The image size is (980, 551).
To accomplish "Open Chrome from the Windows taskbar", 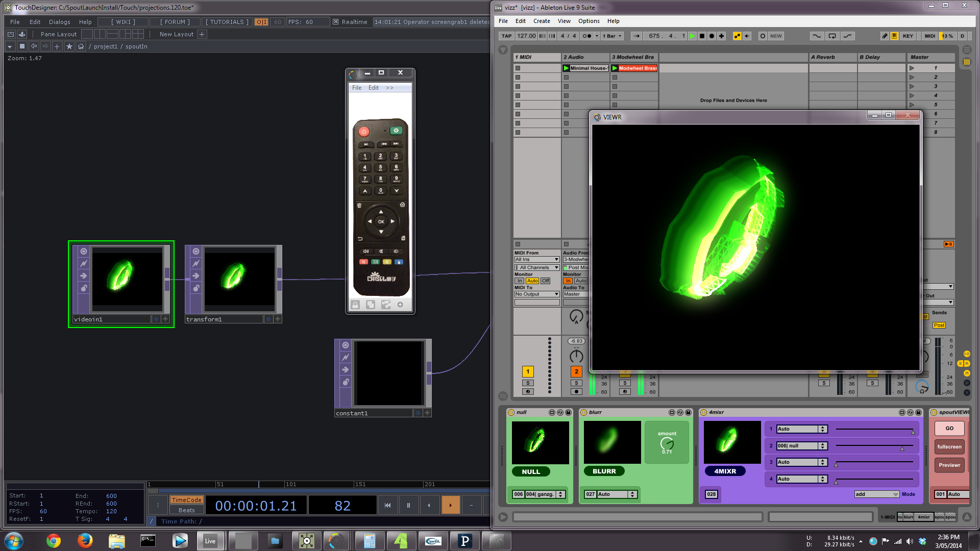I will click(54, 541).
